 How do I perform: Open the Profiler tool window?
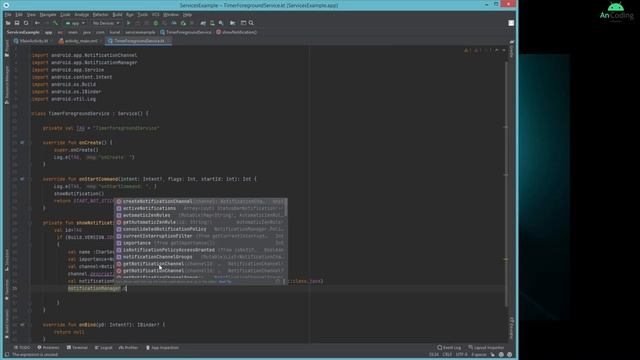pyautogui.click(x=129, y=348)
